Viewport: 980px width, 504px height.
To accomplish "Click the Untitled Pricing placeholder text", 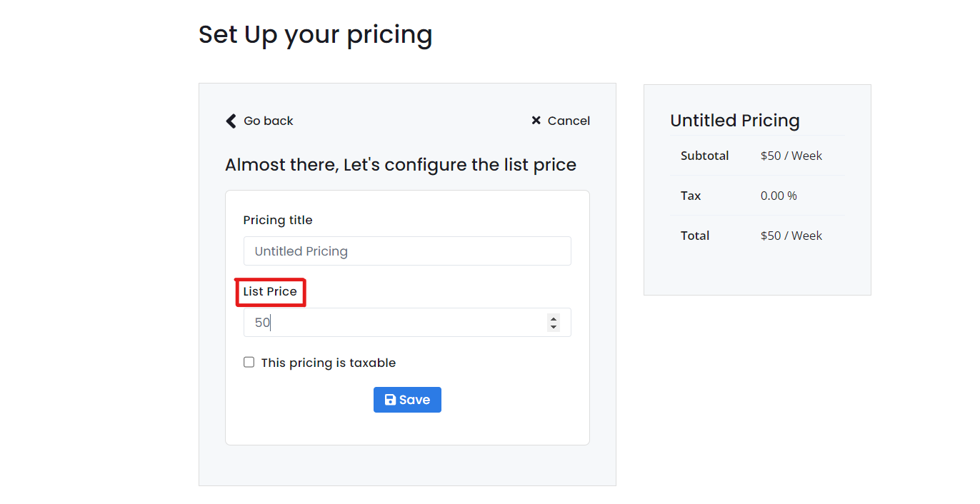I will point(301,251).
